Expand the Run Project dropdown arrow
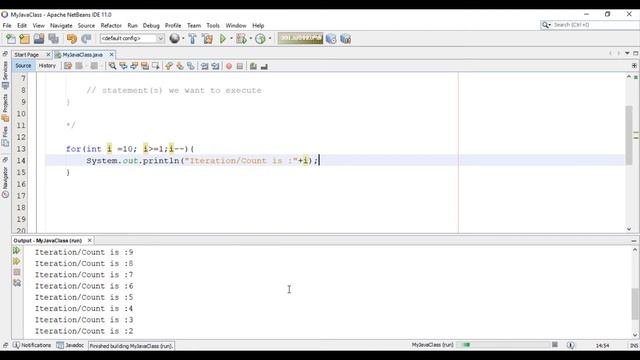Image resolution: width=640 pixels, height=360 pixels. point(231,38)
